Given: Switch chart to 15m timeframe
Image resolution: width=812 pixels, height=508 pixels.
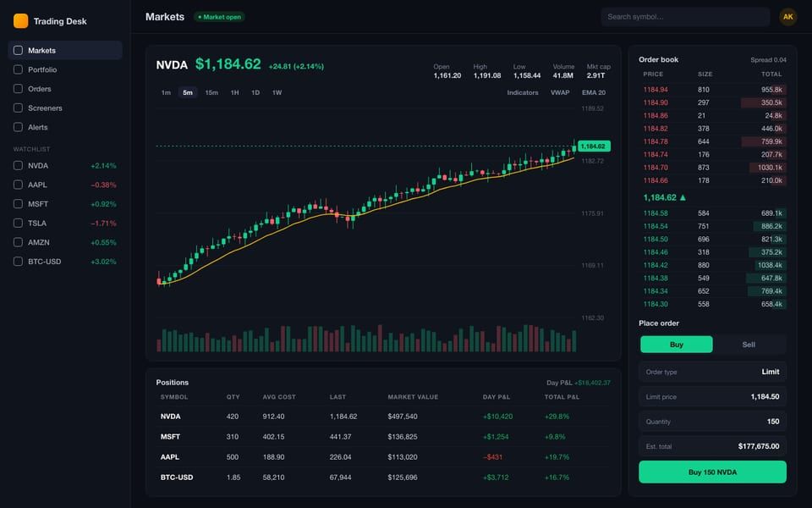Looking at the screenshot, I should coord(211,92).
